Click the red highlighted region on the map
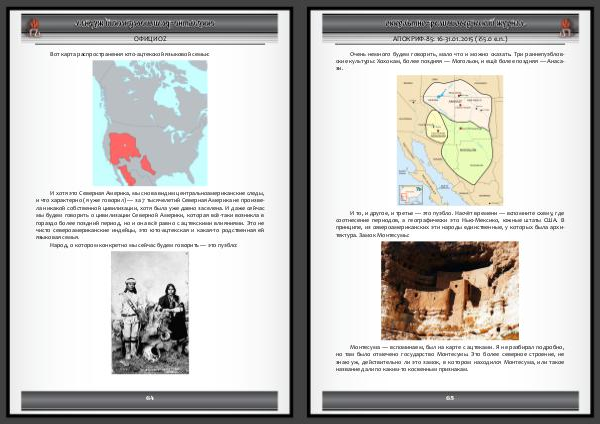Screen dimensions: 600x424 coord(128,150)
